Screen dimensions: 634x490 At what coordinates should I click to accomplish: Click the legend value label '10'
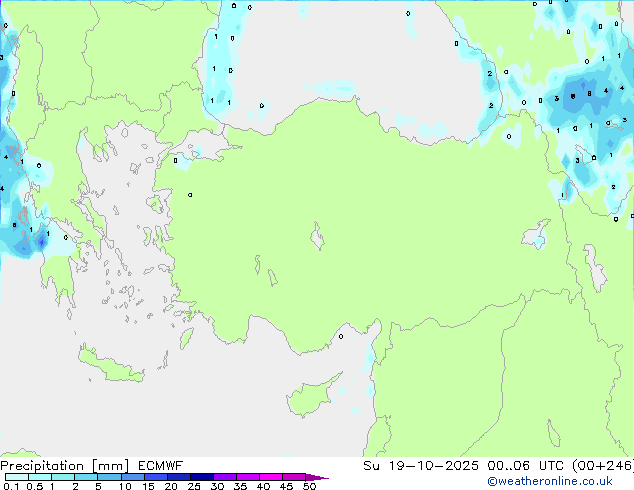pos(125,486)
